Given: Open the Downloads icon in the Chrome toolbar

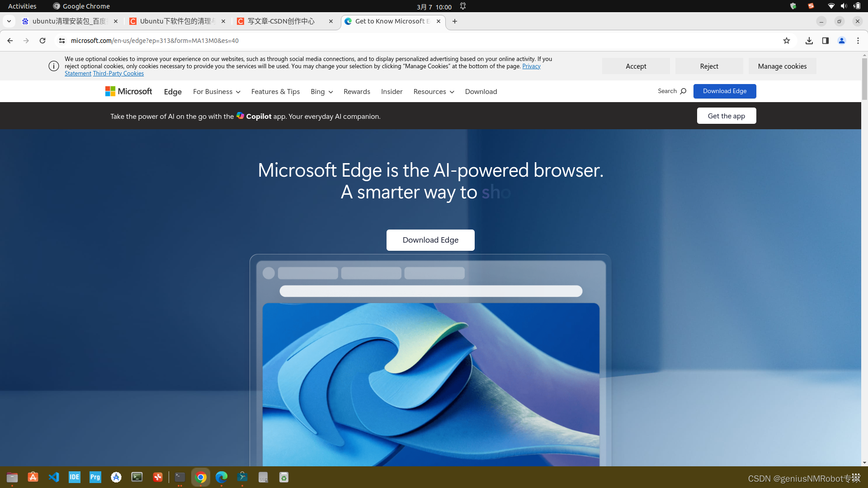Looking at the screenshot, I should coord(809,40).
